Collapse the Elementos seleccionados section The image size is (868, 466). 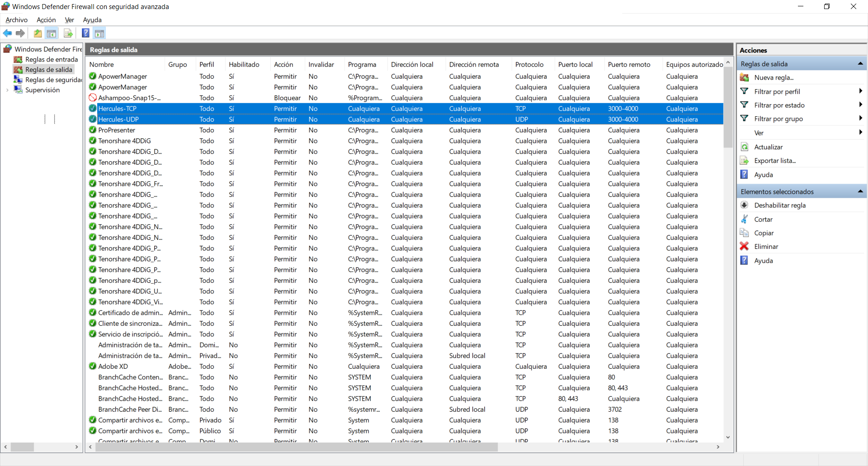[860, 191]
